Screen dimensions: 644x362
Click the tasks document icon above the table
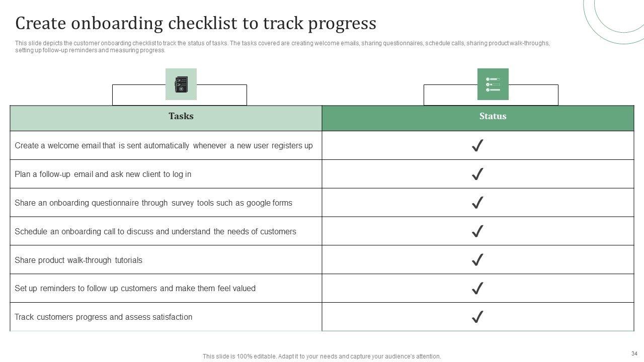point(181,84)
